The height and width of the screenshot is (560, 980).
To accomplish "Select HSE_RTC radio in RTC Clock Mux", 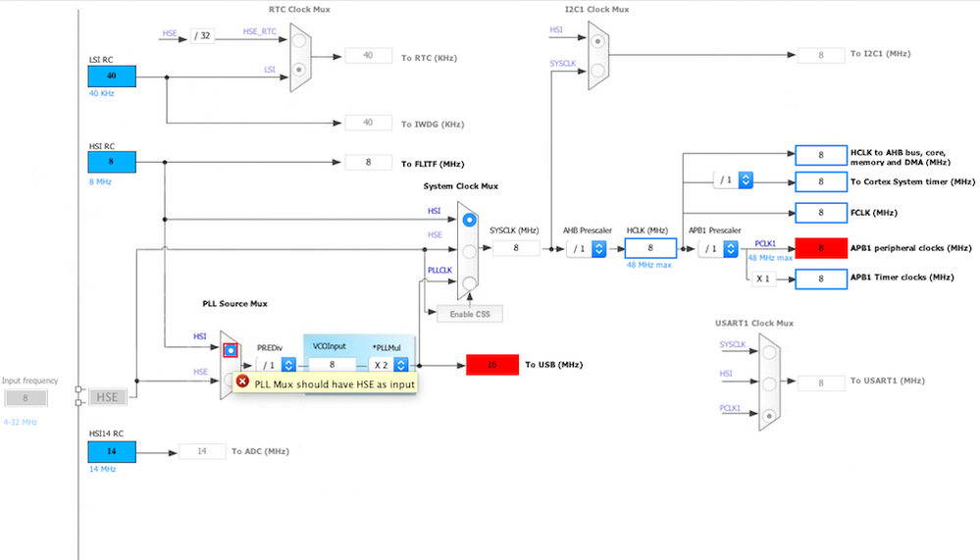I will coord(299,40).
